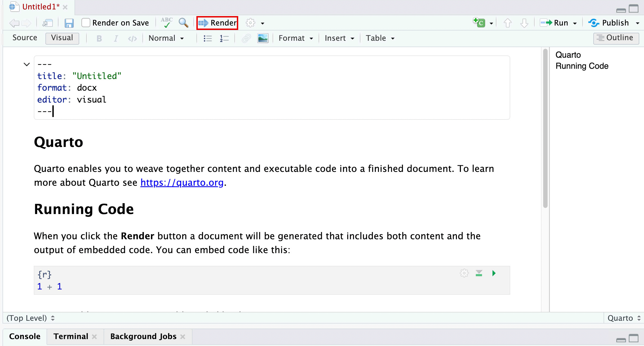
Task: Jump to next section or chunk
Action: pyautogui.click(x=524, y=23)
